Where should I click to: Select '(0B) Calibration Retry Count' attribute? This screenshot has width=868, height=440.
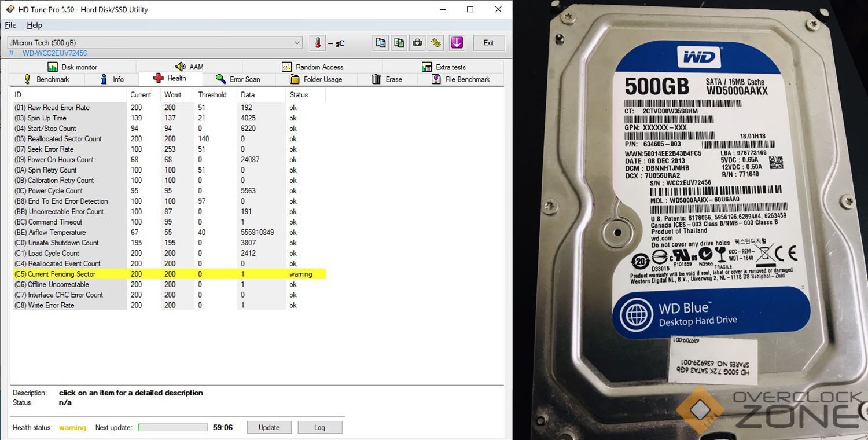pos(169,181)
